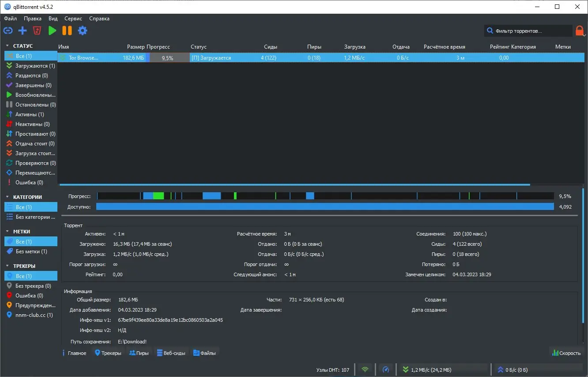Click the download speed 1,2 МБ/с status
The height and width of the screenshot is (377, 588).
(x=444, y=370)
